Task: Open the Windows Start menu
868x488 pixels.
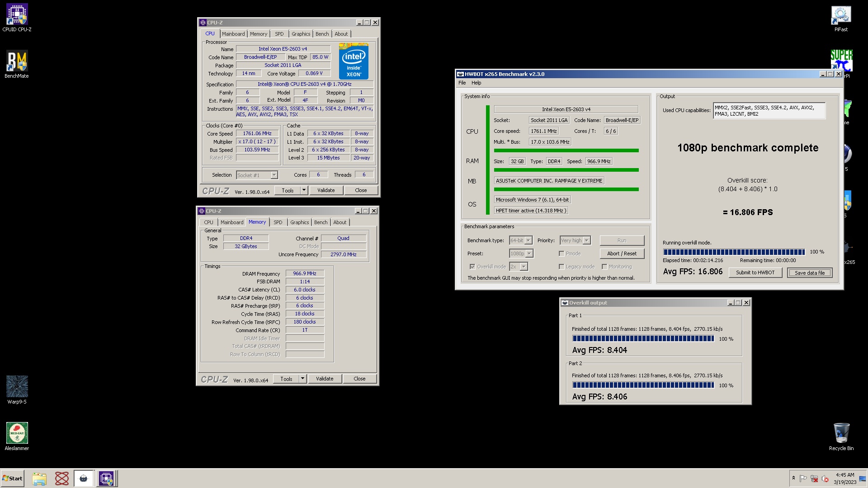Action: coord(12,479)
